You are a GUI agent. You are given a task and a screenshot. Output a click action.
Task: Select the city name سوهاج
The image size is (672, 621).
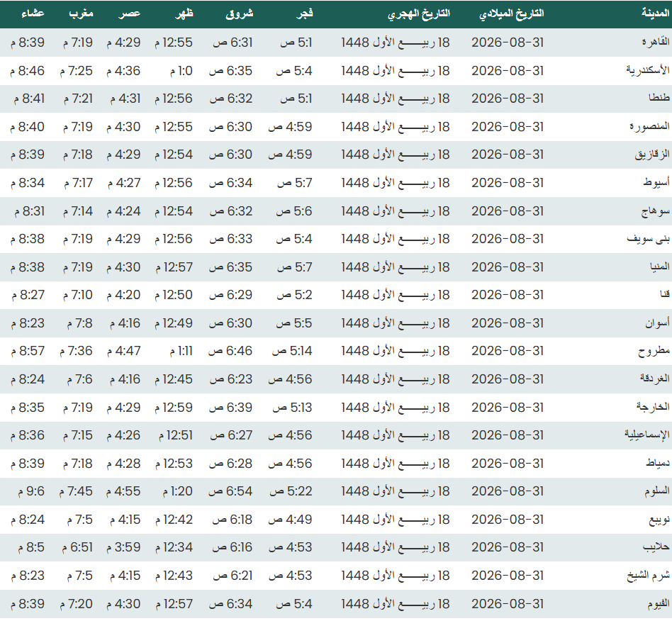click(656, 211)
